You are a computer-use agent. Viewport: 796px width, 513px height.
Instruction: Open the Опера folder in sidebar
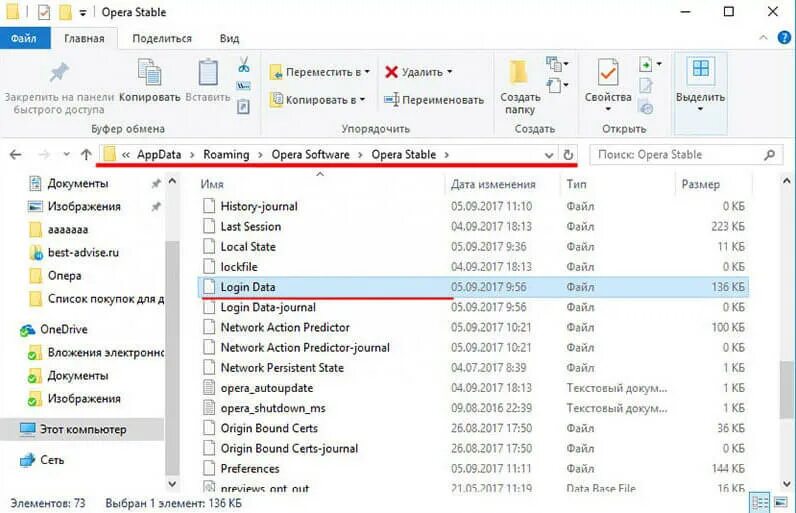(x=55, y=276)
